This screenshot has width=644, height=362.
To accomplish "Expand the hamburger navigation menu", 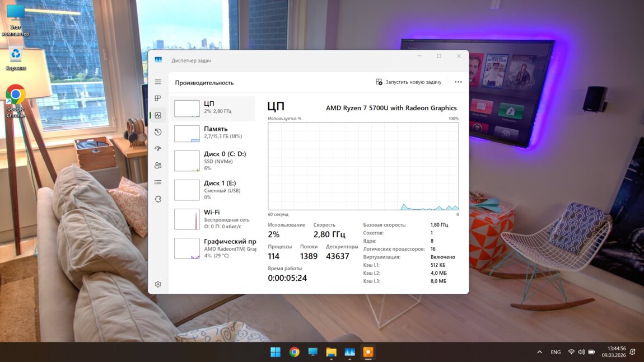I will (158, 82).
